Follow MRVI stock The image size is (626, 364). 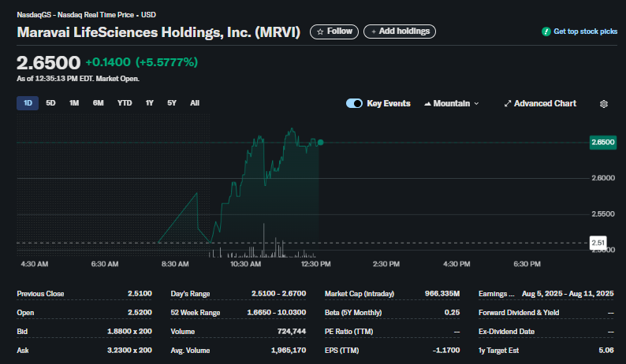[x=334, y=32]
